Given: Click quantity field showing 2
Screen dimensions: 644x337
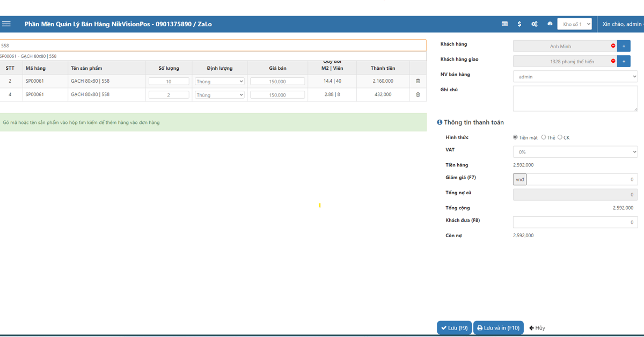Looking at the screenshot, I should [x=169, y=94].
